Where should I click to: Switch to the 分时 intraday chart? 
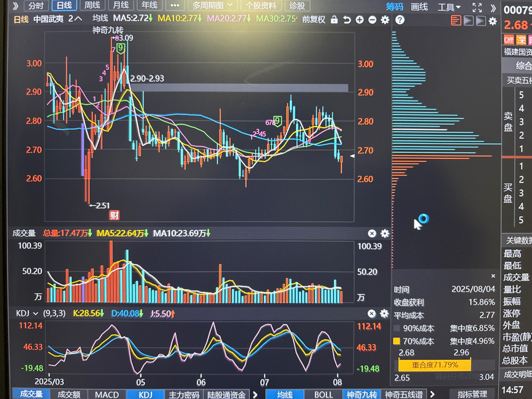pos(35,5)
